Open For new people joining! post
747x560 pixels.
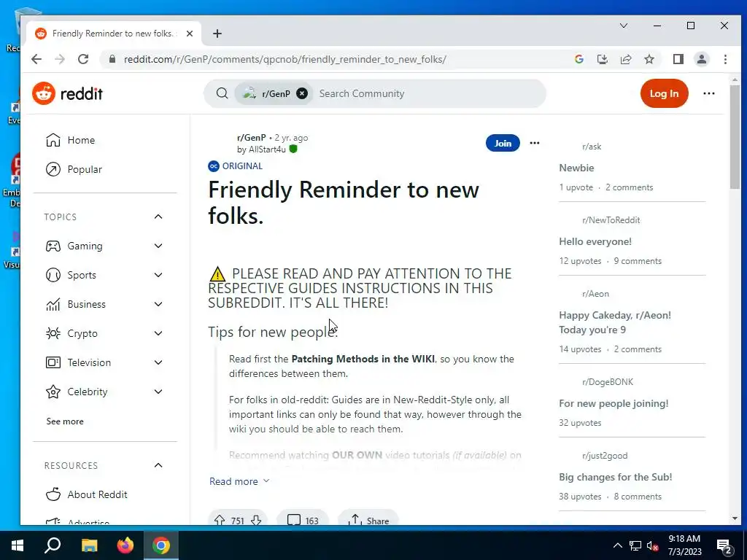tap(614, 403)
